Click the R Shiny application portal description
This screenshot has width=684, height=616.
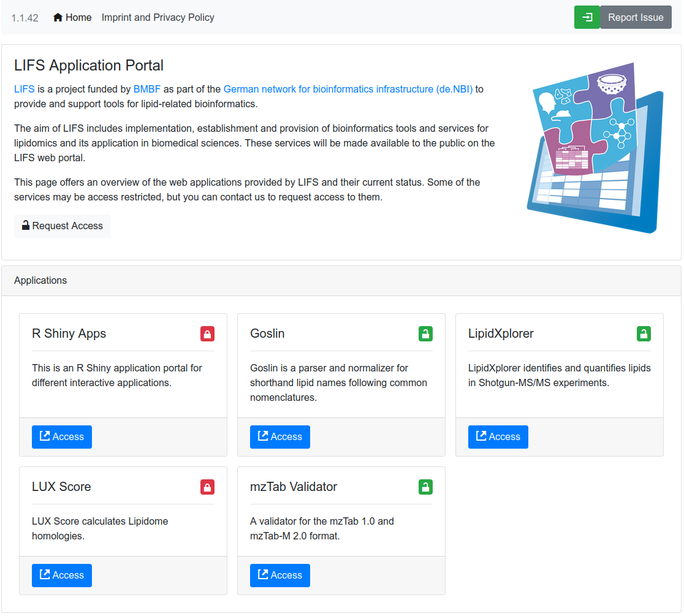pos(117,375)
